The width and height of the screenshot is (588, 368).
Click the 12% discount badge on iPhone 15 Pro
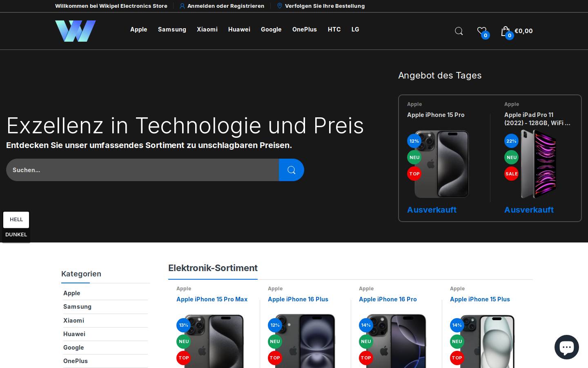(x=414, y=141)
